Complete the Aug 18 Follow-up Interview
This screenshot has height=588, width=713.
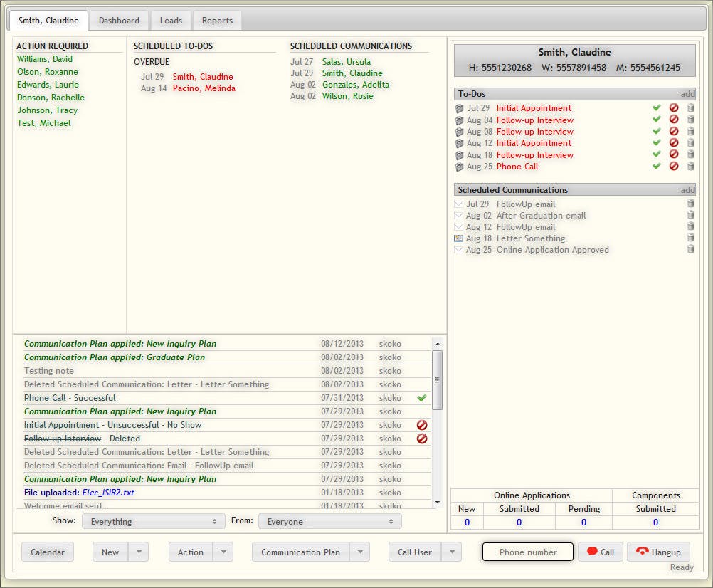click(656, 154)
